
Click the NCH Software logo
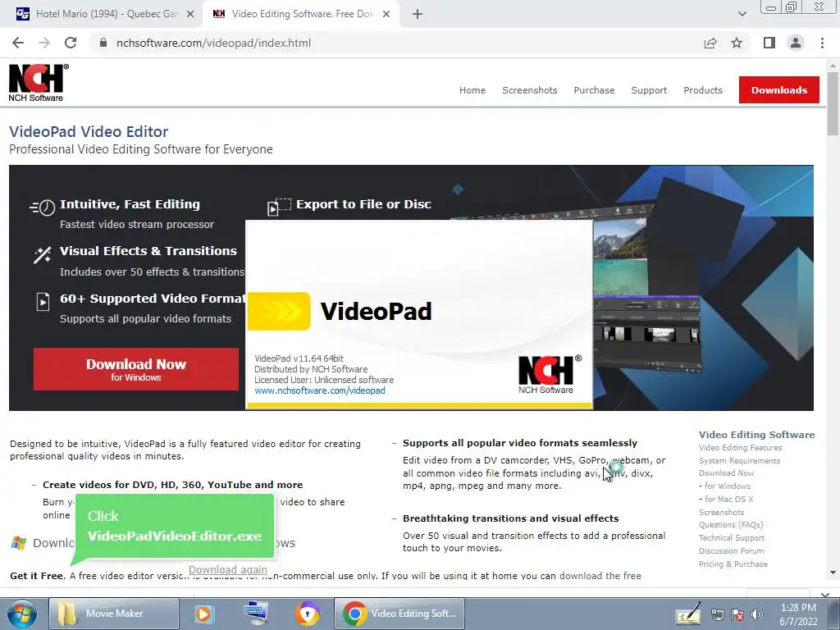pos(38,83)
